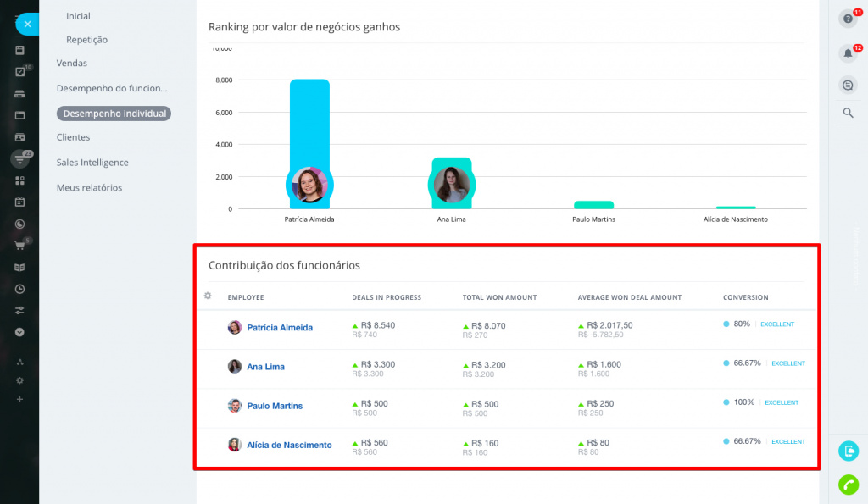Click the R$ 3.200 total won value

pos(488,365)
